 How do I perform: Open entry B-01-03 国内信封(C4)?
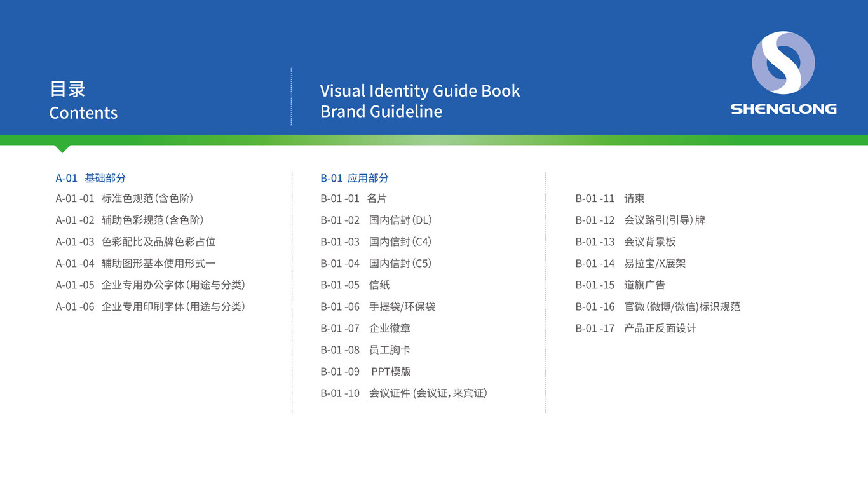point(376,241)
